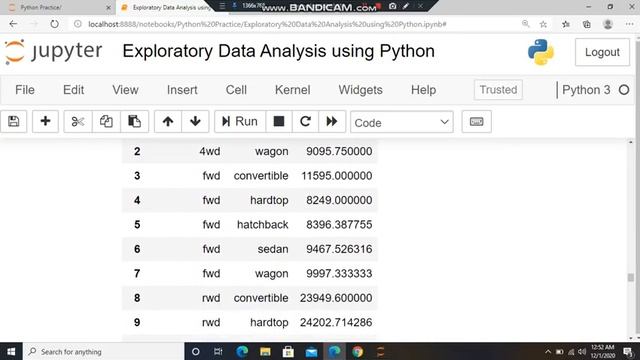Open browser settings three-dots menu
The width and height of the screenshot is (640, 360).
[629, 24]
